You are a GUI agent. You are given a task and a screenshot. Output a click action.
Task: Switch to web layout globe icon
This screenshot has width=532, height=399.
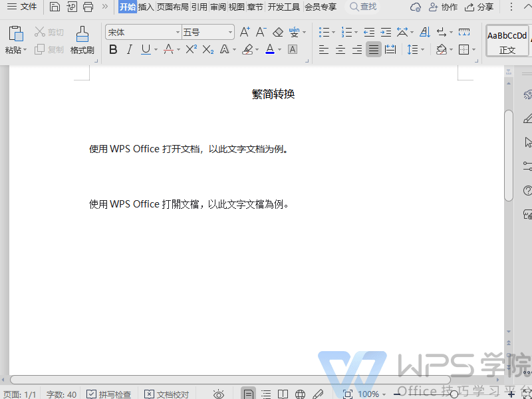[x=300, y=394]
